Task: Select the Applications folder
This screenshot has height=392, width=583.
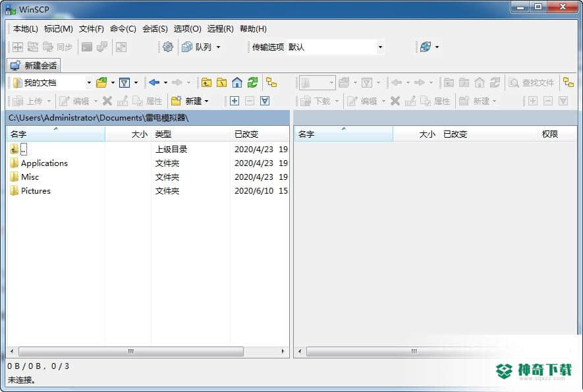Action: [44, 163]
